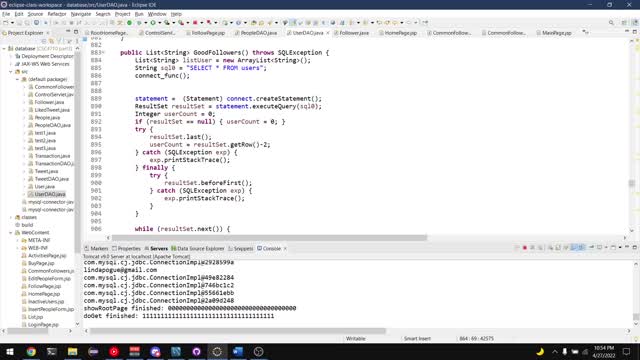
Task: Collapse the database project node
Action: pyautogui.click(x=4, y=49)
